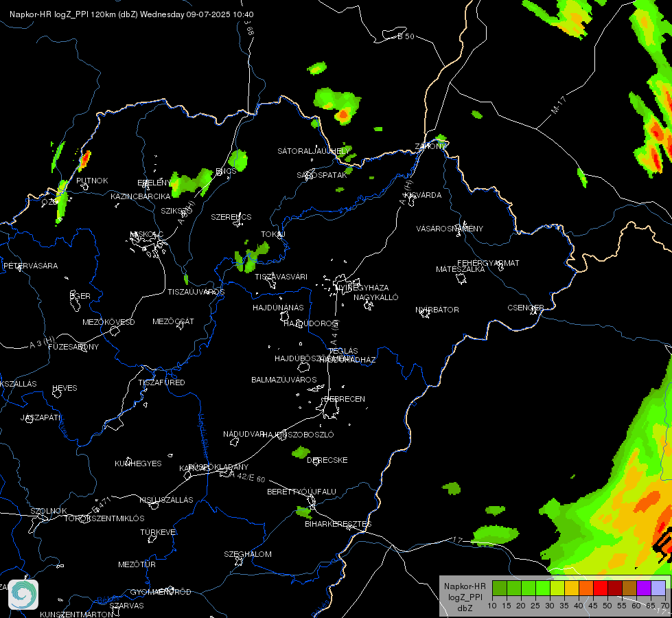Click the HEVES label
Screen dimensions: 672x618
tap(65, 388)
